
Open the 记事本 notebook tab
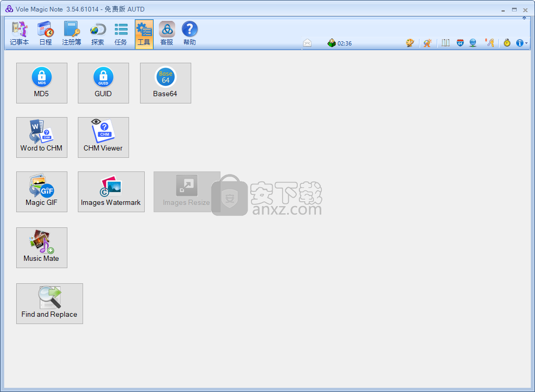click(19, 34)
